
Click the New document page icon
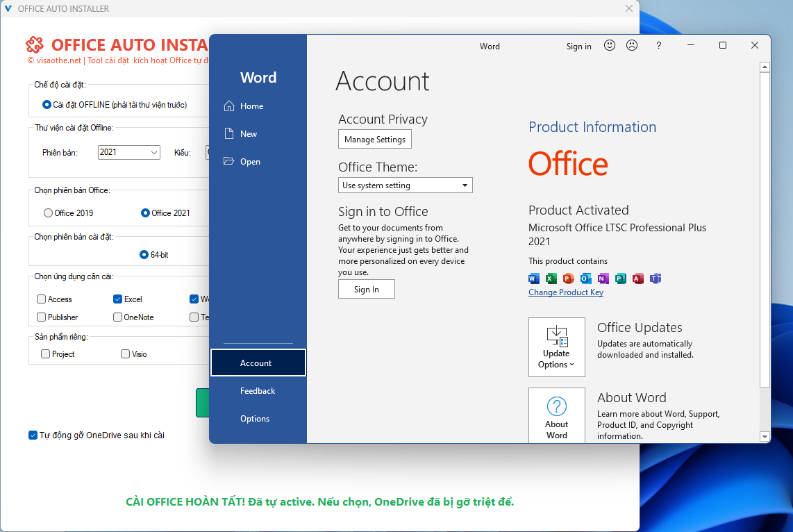[x=229, y=133]
